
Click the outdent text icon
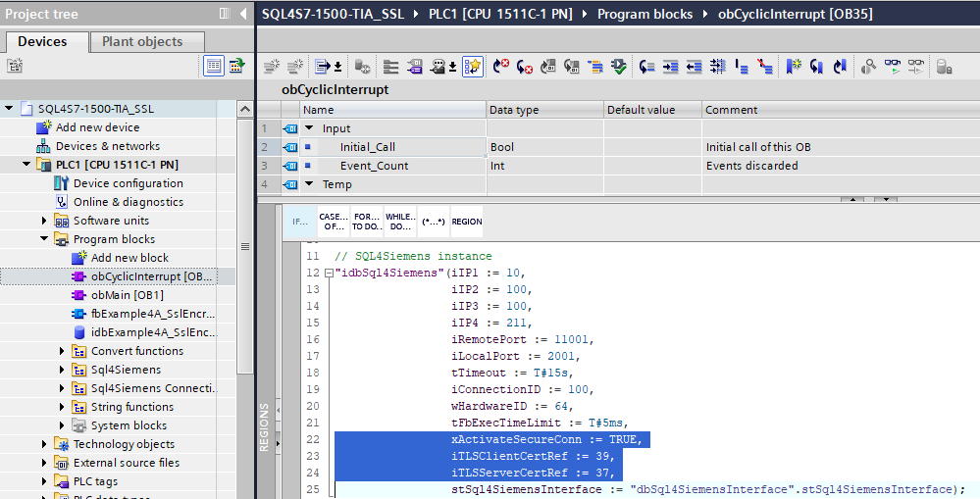tap(695, 66)
